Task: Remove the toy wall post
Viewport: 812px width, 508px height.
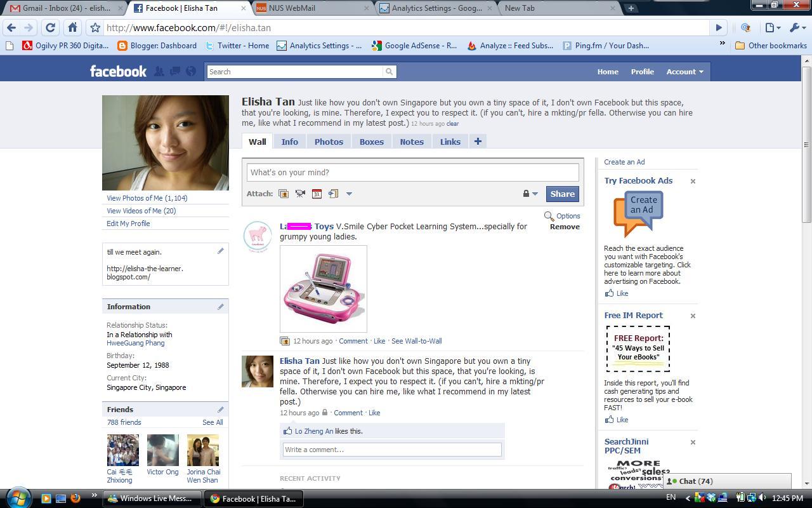Action: pos(565,227)
